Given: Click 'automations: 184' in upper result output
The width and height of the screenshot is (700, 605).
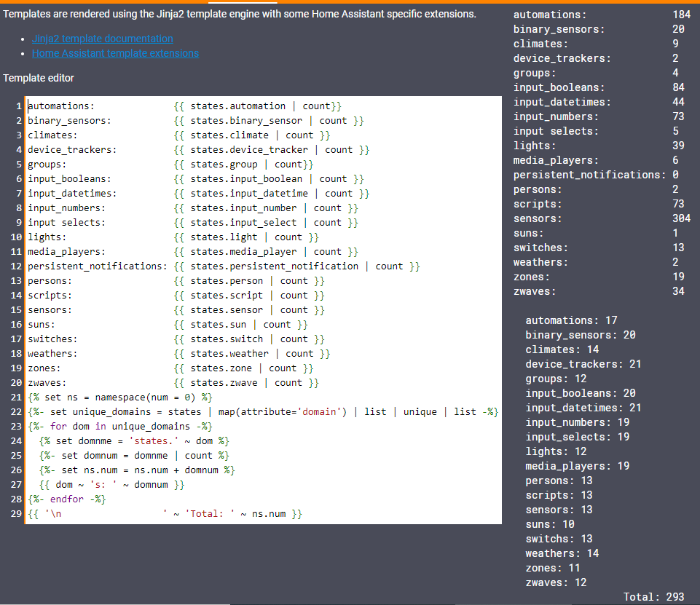Looking at the screenshot, I should pos(602,15).
